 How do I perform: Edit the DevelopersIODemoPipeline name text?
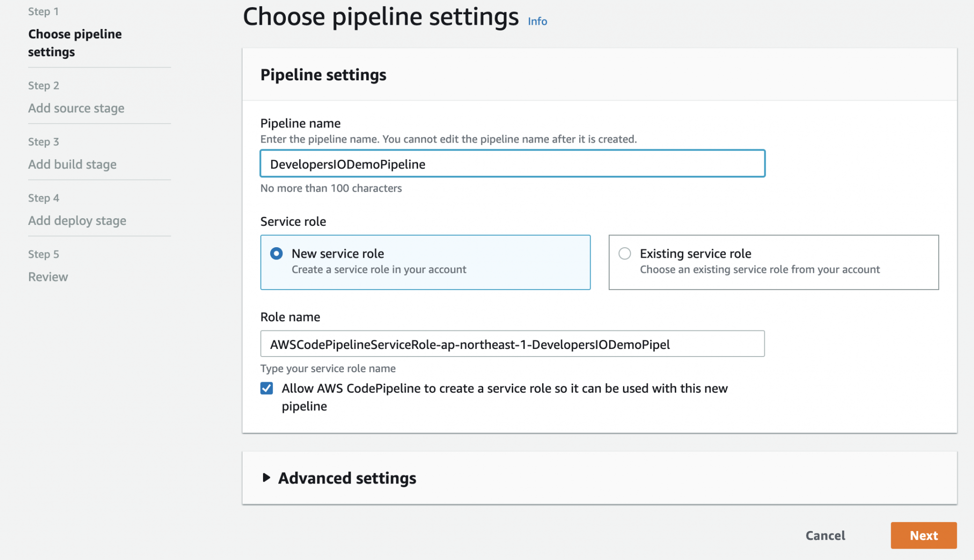click(x=347, y=164)
